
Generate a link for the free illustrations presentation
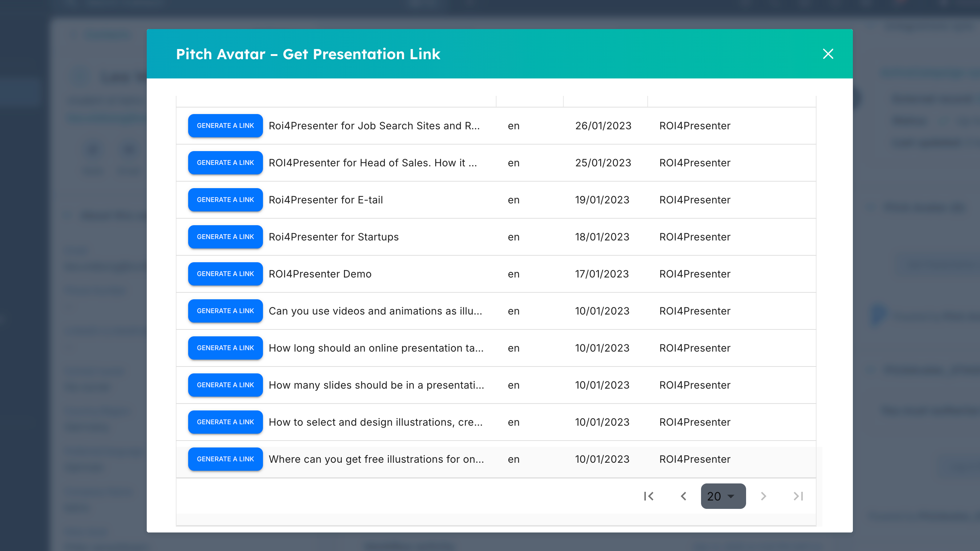click(225, 459)
